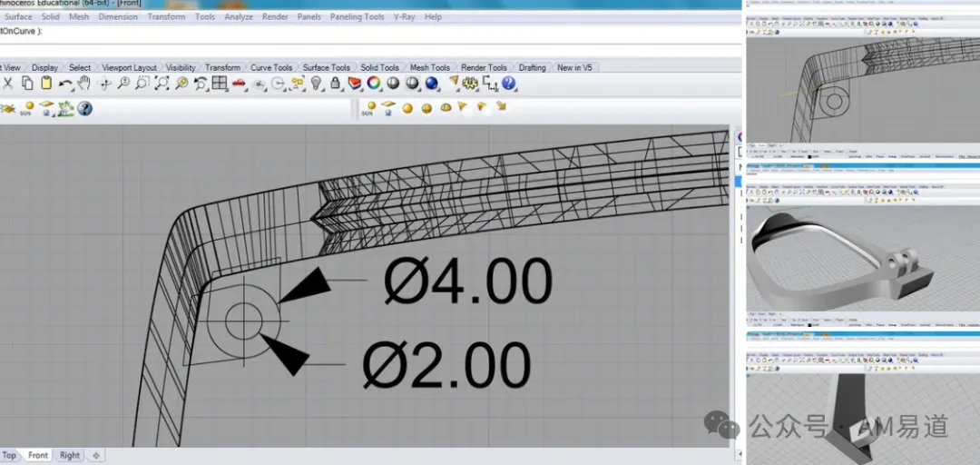The height and width of the screenshot is (465, 980).
Task: Click the Zoom Selected yellow magnifier icon
Action: 181,84
